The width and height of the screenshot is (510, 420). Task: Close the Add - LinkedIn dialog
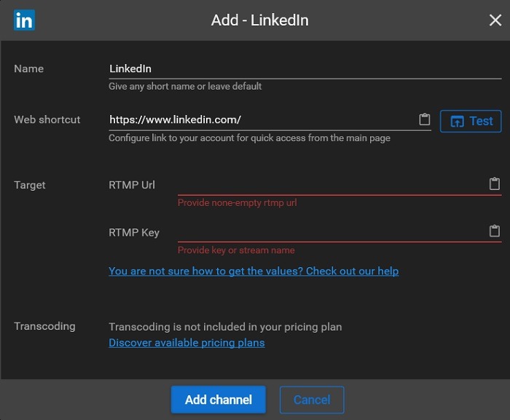point(495,20)
